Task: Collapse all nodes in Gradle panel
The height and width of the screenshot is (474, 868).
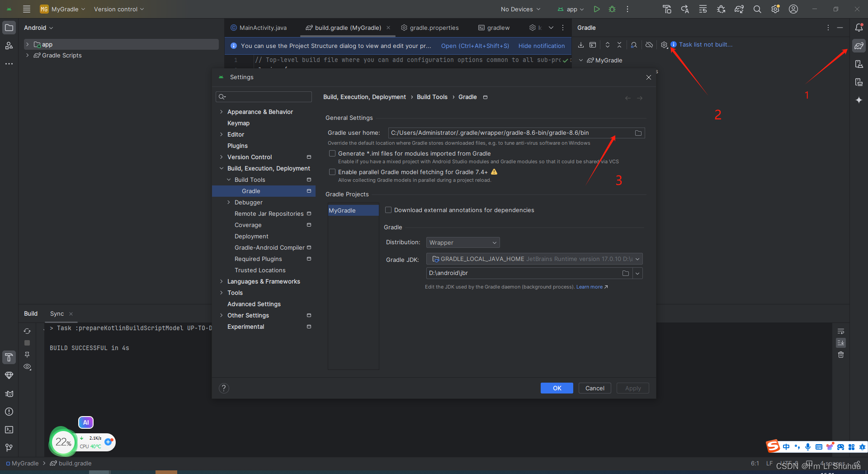Action: [x=620, y=45]
